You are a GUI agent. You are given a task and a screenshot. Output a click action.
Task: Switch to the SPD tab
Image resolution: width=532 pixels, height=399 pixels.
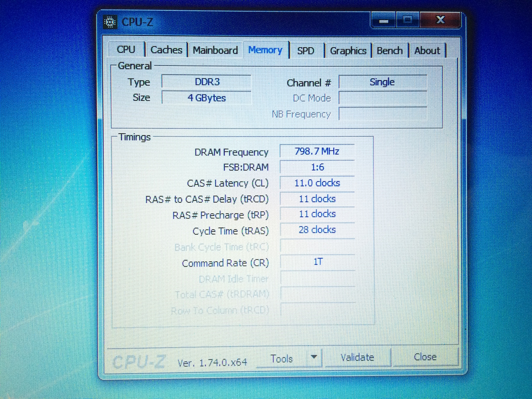coord(306,51)
